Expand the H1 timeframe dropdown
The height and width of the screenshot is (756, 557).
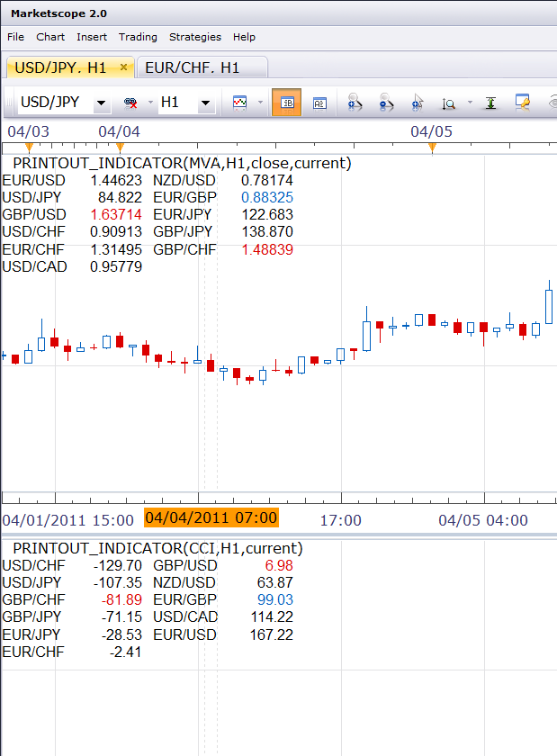pyautogui.click(x=206, y=103)
